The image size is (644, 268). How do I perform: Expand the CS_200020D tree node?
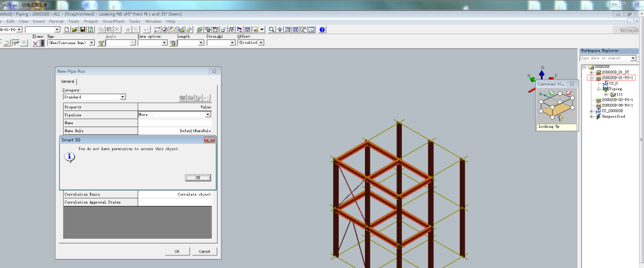[592, 111]
